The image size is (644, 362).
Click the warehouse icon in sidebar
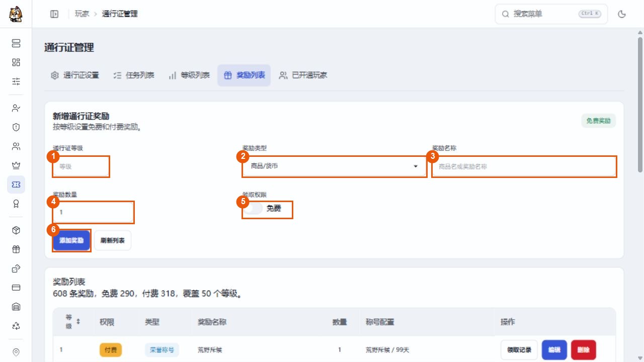(16, 307)
